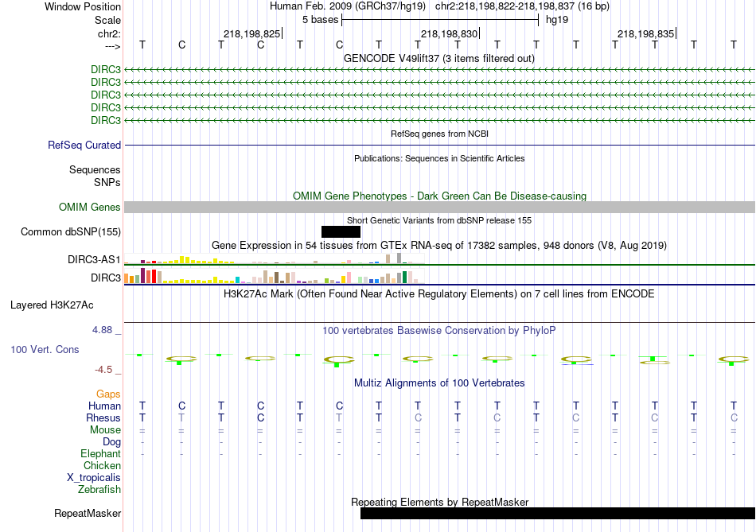
Task: Click the tall gray bar in the DIRC3-AS1 chart
Action: pos(399,258)
